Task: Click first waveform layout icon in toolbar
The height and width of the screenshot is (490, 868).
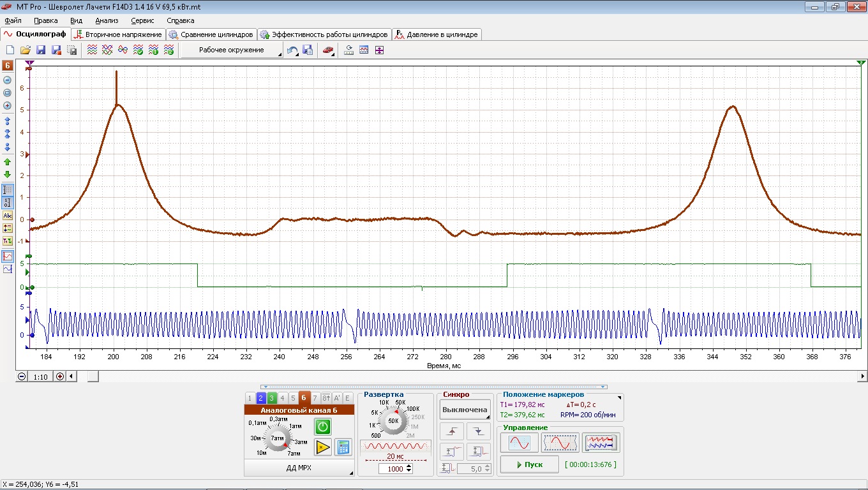Action: (x=92, y=50)
